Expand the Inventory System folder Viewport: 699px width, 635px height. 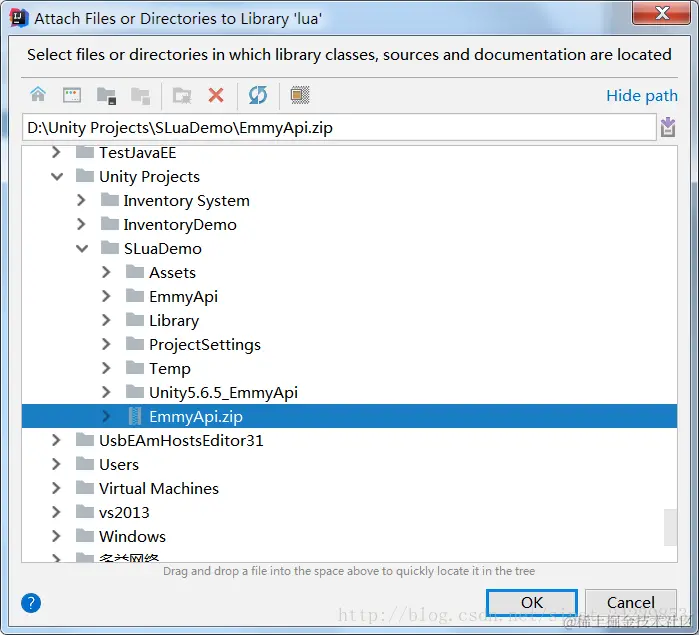(x=81, y=200)
